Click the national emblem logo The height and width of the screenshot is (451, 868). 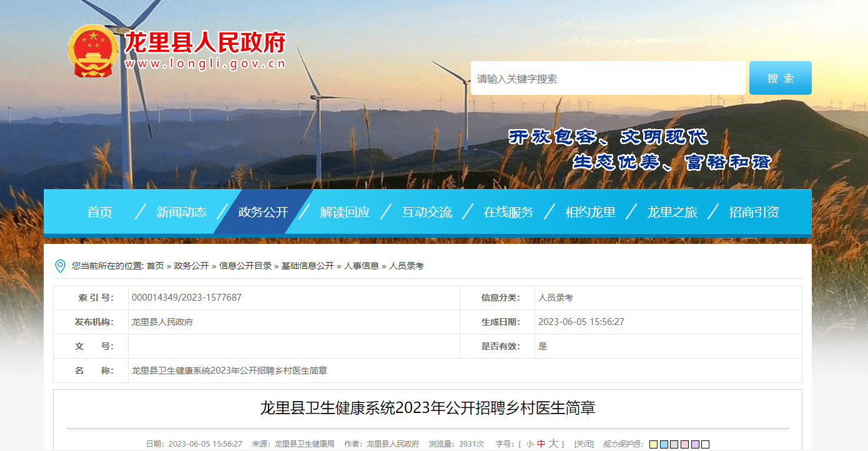click(92, 52)
